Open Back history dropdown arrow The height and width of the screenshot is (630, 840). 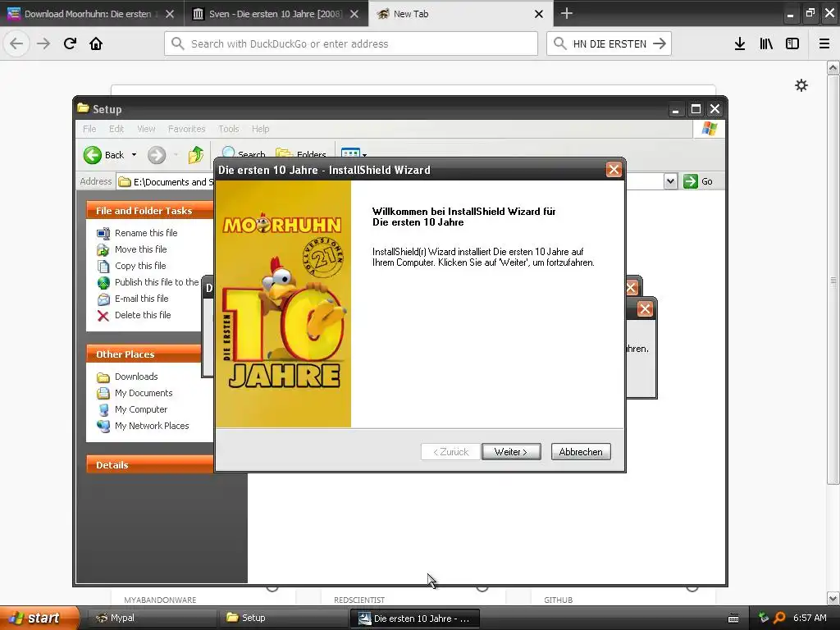[x=134, y=155]
